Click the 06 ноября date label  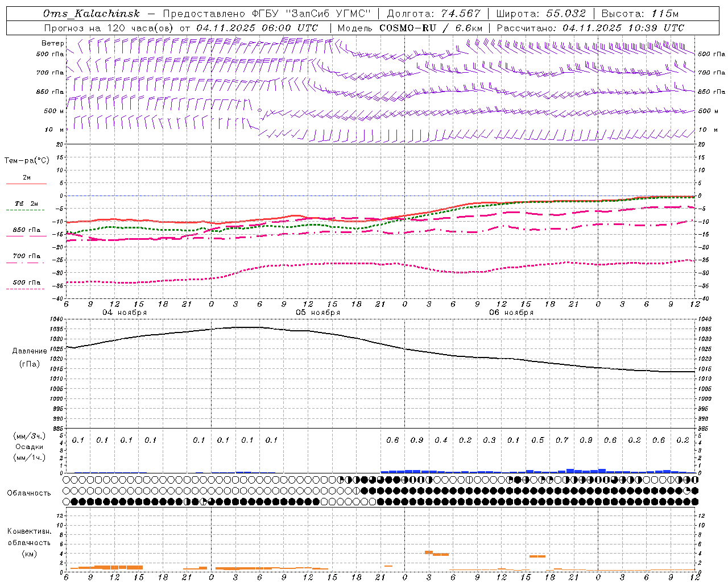[511, 313]
